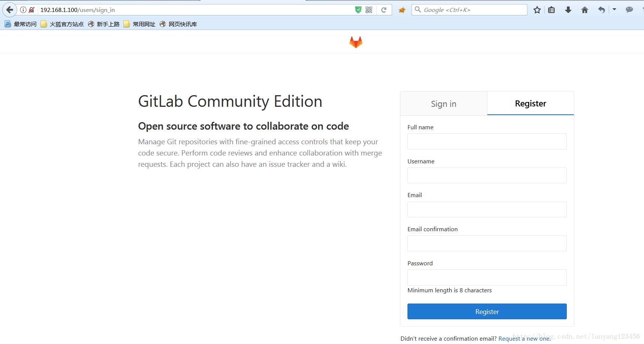
Task: Open the 网页快讯库 bookmark
Action: tap(178, 24)
